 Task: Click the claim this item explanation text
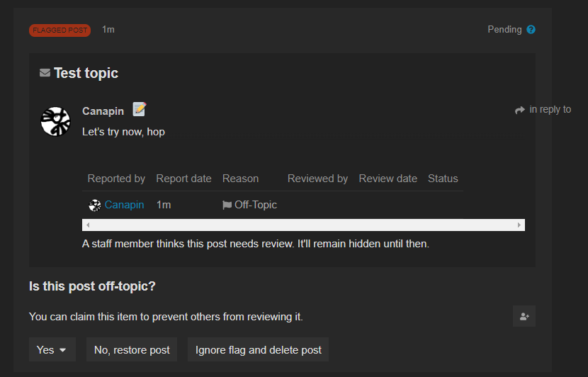tap(166, 317)
